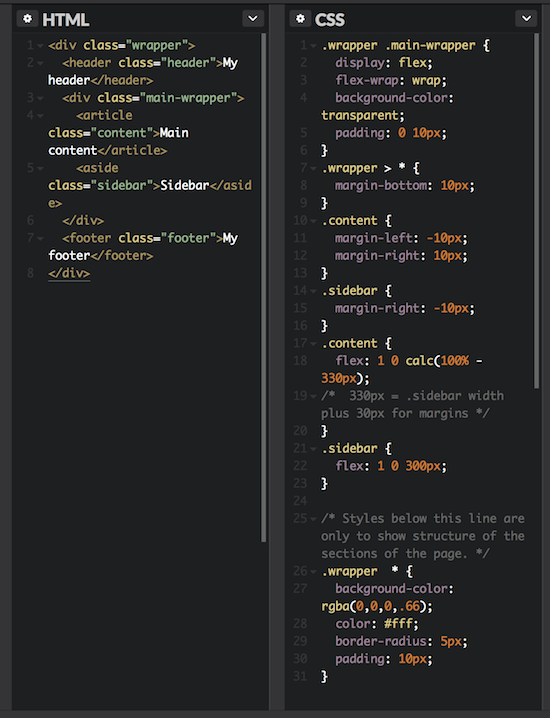Collapse the comment block on CSS line 25
Screen dimensions: 550x718
(x=313, y=519)
